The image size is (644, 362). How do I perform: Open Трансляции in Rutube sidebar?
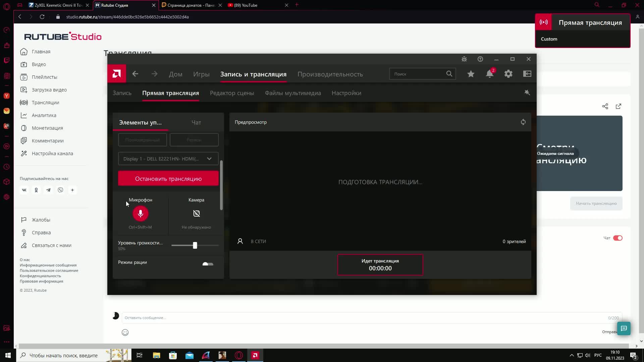[x=45, y=103]
